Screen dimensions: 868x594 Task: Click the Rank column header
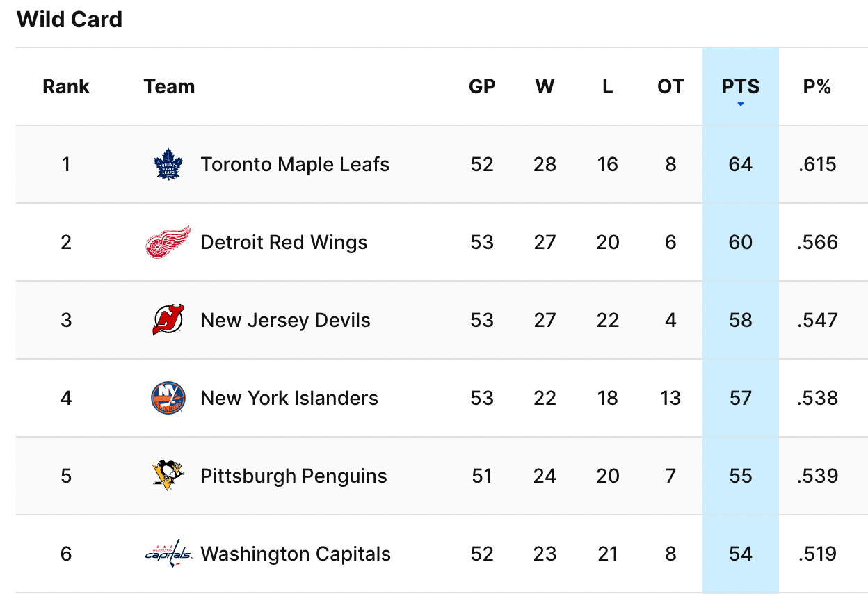pos(66,87)
